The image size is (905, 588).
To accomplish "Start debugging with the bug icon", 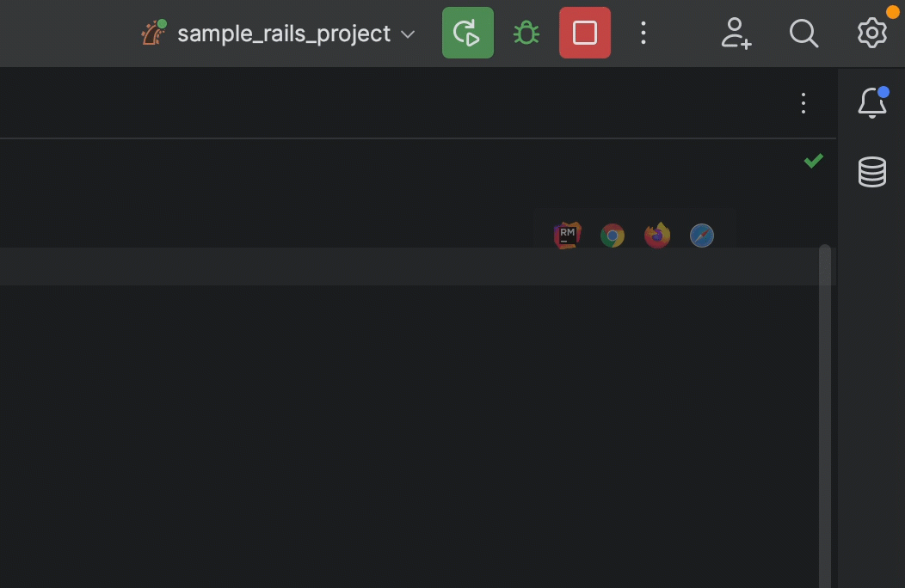I will coord(526,34).
